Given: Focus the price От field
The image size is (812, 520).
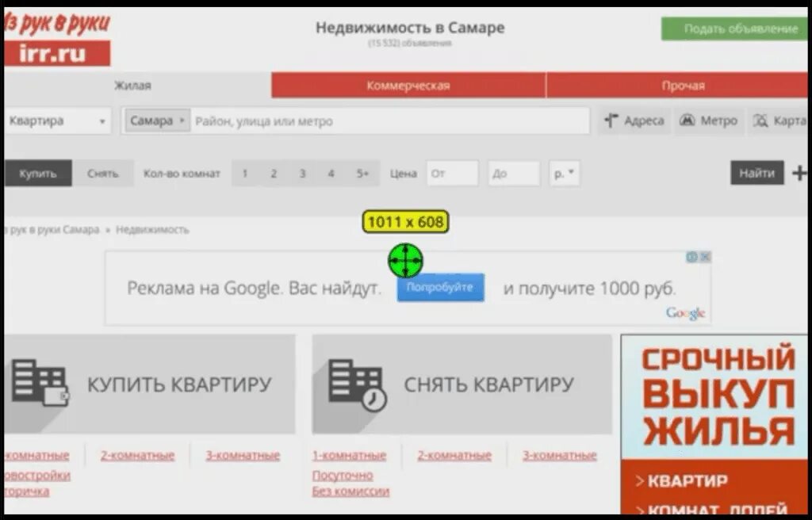Looking at the screenshot, I should click(453, 174).
